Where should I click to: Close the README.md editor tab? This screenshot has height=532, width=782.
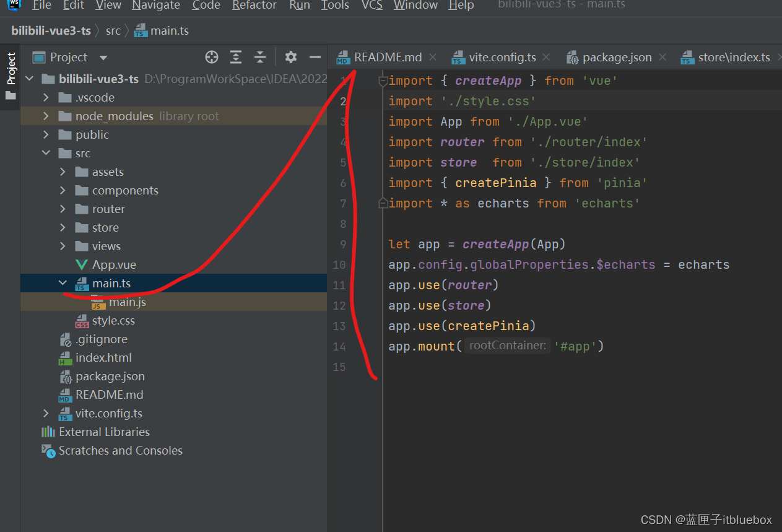(433, 58)
